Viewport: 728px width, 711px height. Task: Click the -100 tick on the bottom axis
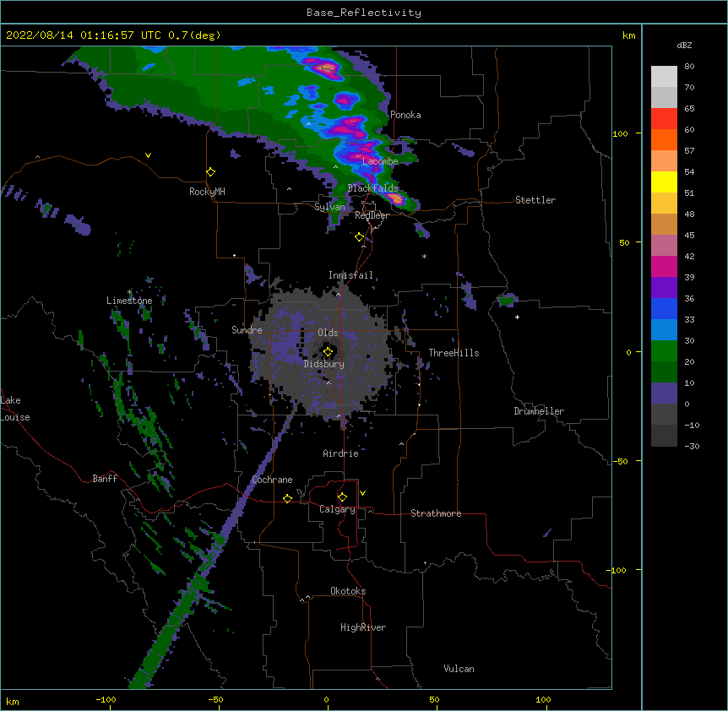pyautogui.click(x=106, y=699)
